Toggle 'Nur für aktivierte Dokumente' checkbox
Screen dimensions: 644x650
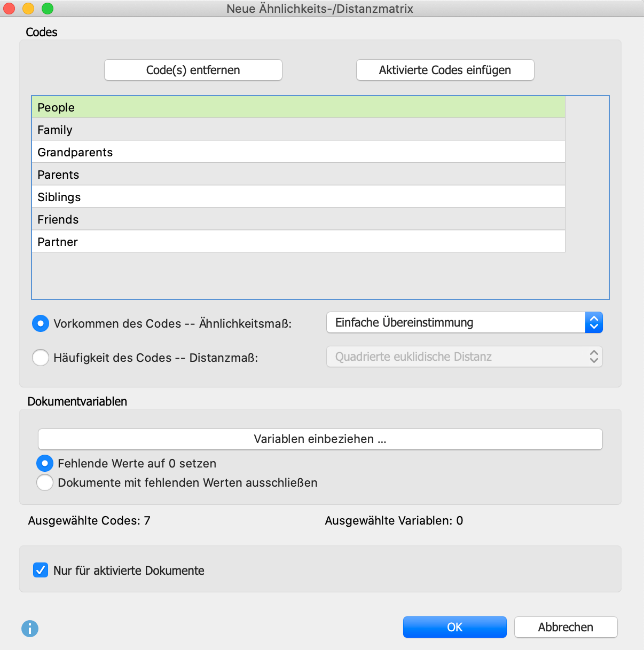tap(41, 570)
